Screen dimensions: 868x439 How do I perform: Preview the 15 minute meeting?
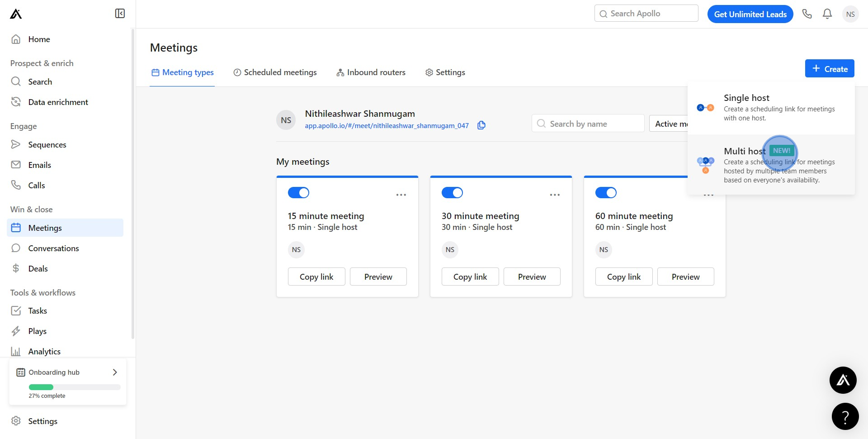[378, 277]
